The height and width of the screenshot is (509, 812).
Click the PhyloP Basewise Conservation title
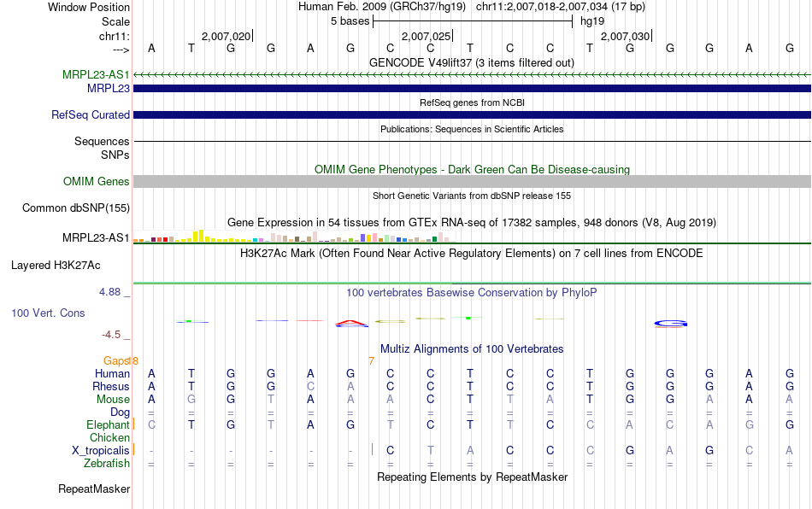(472, 292)
